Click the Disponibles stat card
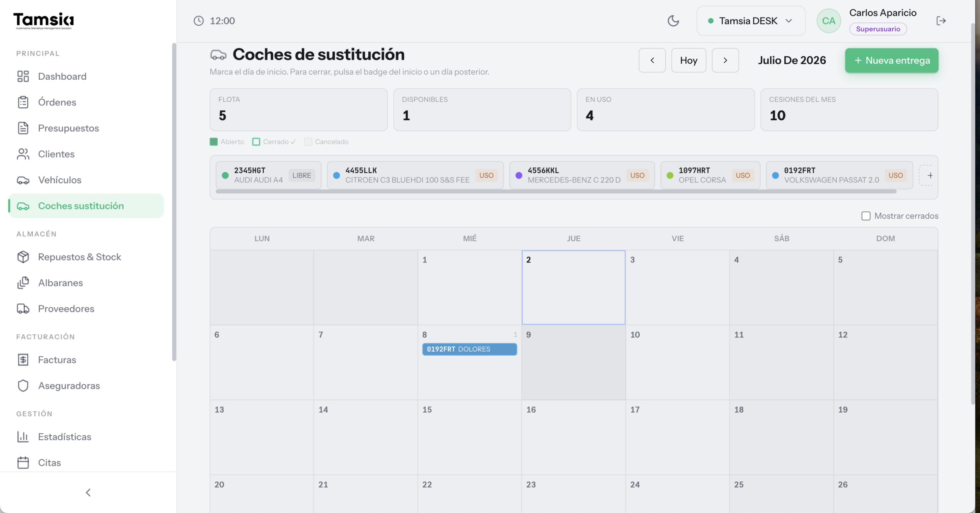This screenshot has height=513, width=980. click(x=482, y=110)
